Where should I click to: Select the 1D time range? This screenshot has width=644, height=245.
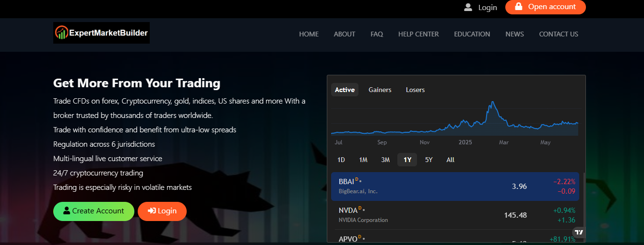[341, 160]
